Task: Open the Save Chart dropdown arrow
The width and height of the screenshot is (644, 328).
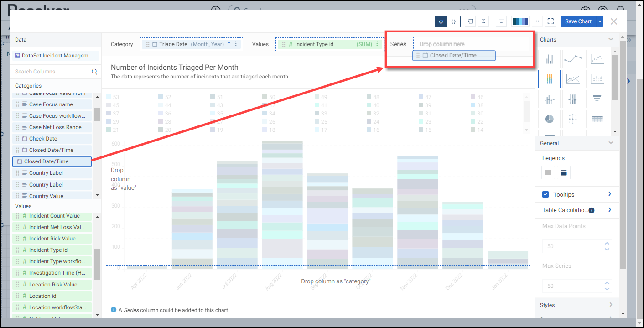Action: click(600, 21)
